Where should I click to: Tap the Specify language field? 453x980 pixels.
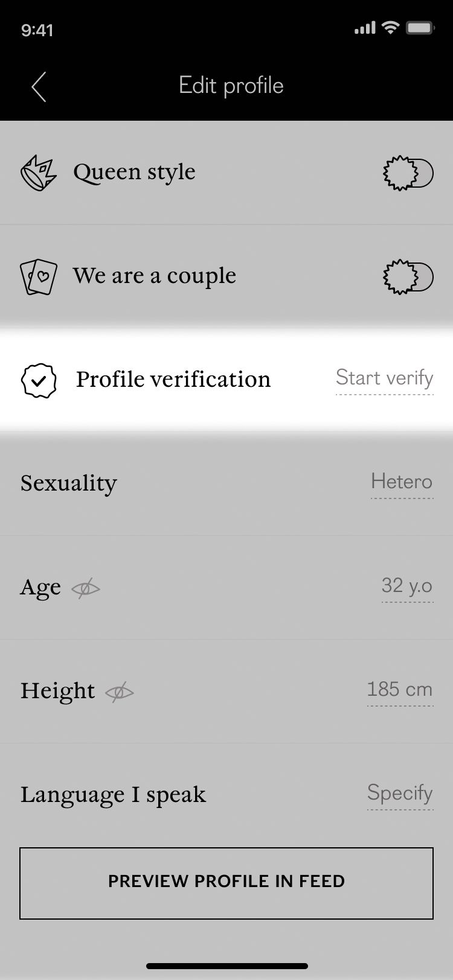(400, 794)
